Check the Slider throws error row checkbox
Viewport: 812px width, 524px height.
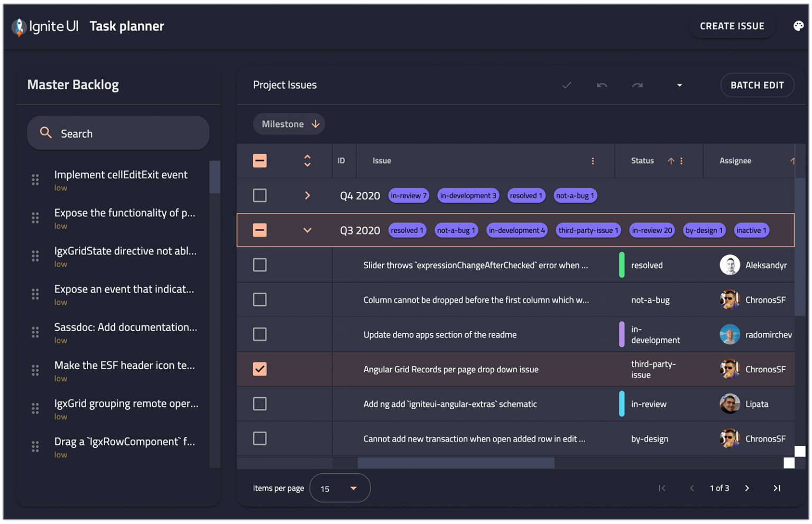coord(260,265)
